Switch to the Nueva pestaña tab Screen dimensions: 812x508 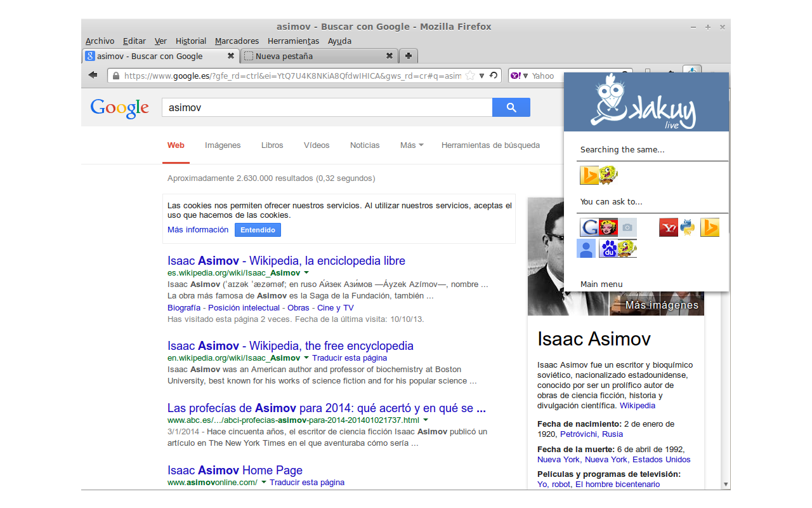(319, 56)
